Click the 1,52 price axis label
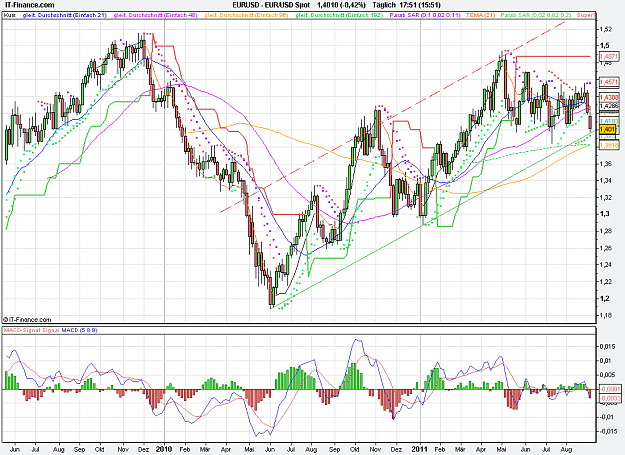Viewport: 625px width, 455px height. coord(605,29)
